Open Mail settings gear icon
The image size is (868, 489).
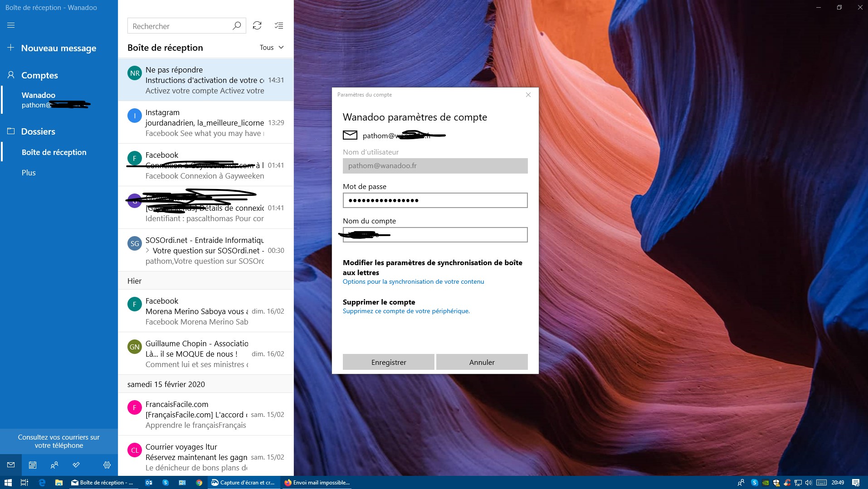point(107,465)
